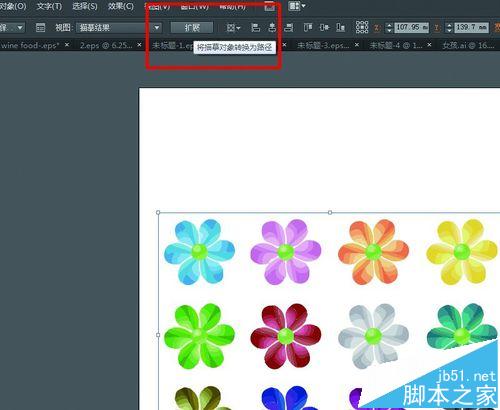Click the vertical align bottom icon
Viewport: 500px width, 410px height.
click(340, 27)
